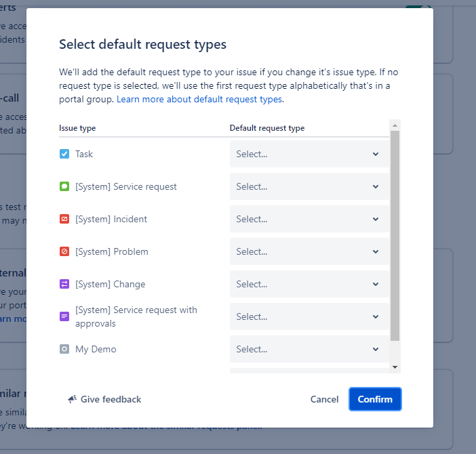Click the green Service request icon
Screen dimensions: 476x454
(x=64, y=186)
